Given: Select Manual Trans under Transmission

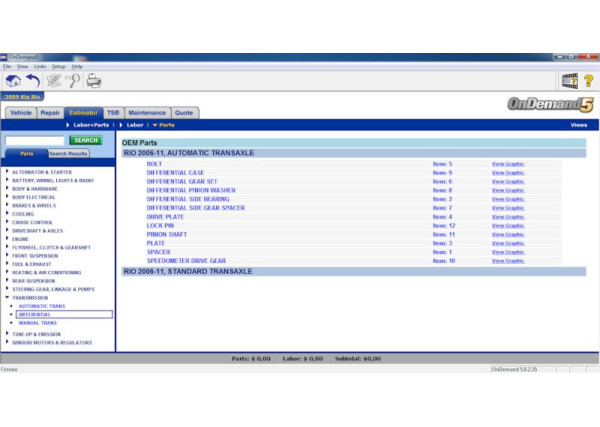Looking at the screenshot, I should (37, 323).
